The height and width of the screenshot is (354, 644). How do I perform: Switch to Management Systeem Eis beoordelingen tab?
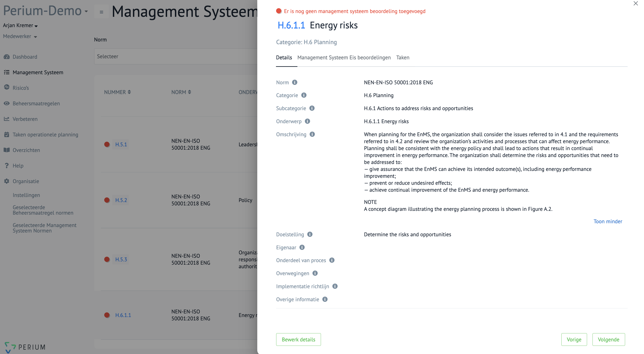click(344, 58)
